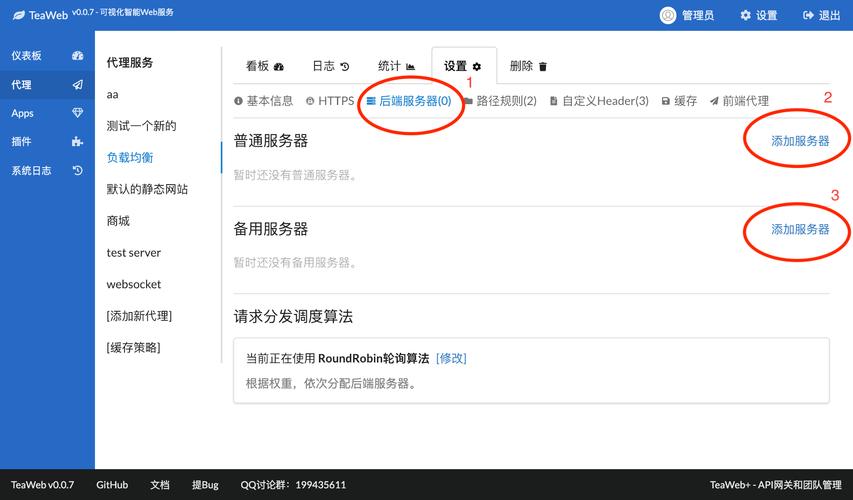Click QQ讨论群: 199435611 text in footer
Screen dimensions: 853x500
(x=293, y=484)
